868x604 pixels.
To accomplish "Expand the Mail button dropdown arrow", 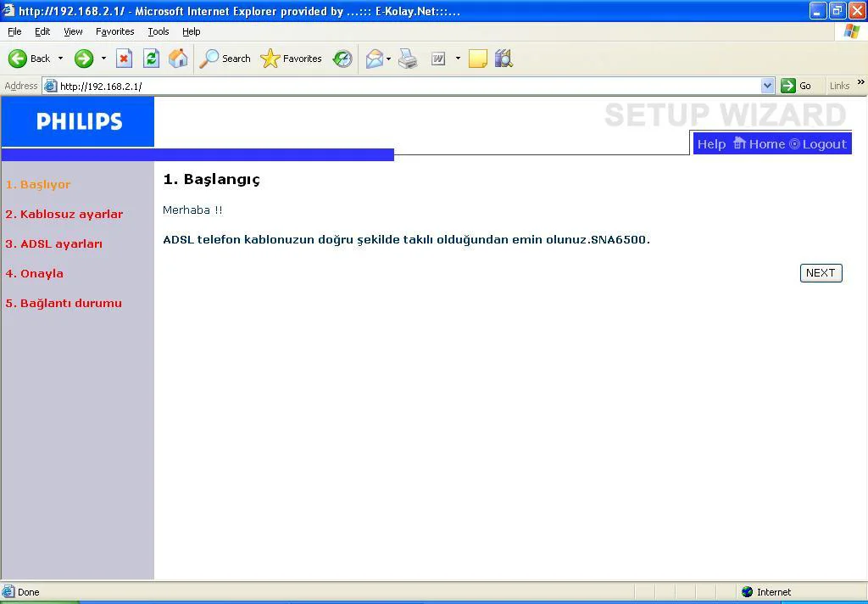I will point(388,59).
